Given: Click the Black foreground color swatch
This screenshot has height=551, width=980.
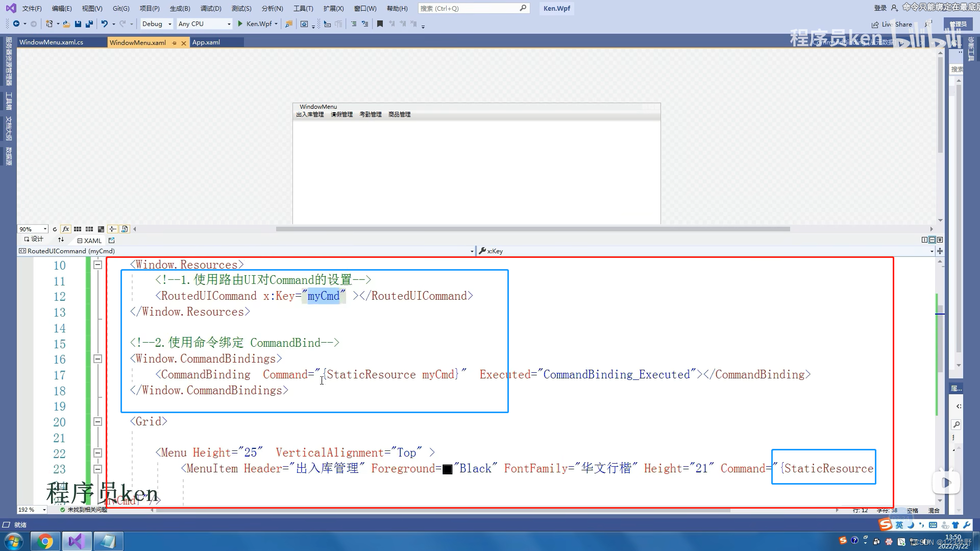Looking at the screenshot, I should point(447,469).
